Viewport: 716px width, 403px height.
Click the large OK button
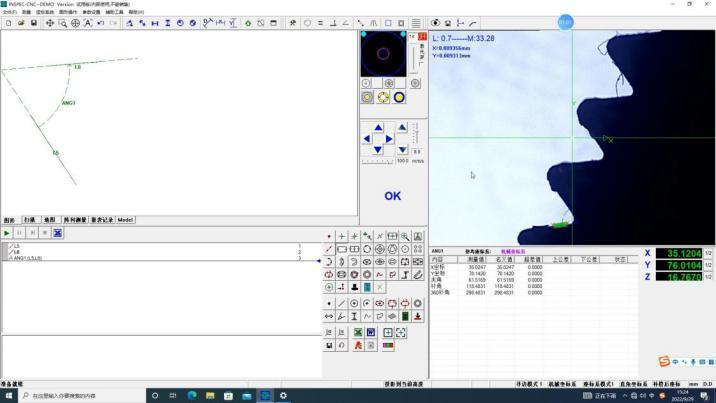(x=392, y=196)
